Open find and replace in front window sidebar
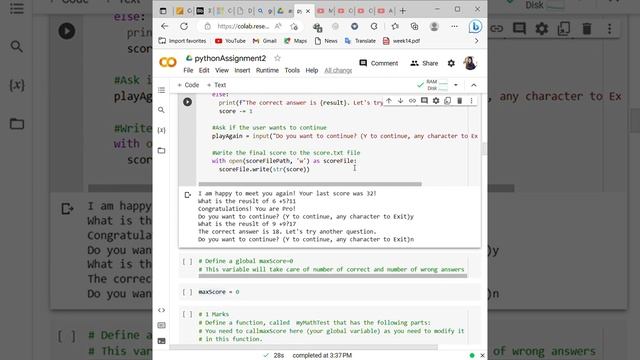This screenshot has height=360, width=640. point(162,110)
